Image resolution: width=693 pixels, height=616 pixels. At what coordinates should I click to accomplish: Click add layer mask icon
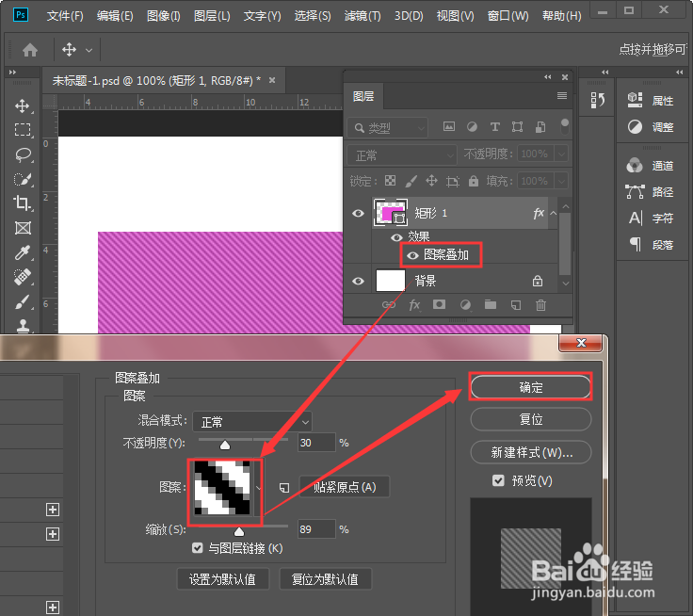(x=439, y=304)
